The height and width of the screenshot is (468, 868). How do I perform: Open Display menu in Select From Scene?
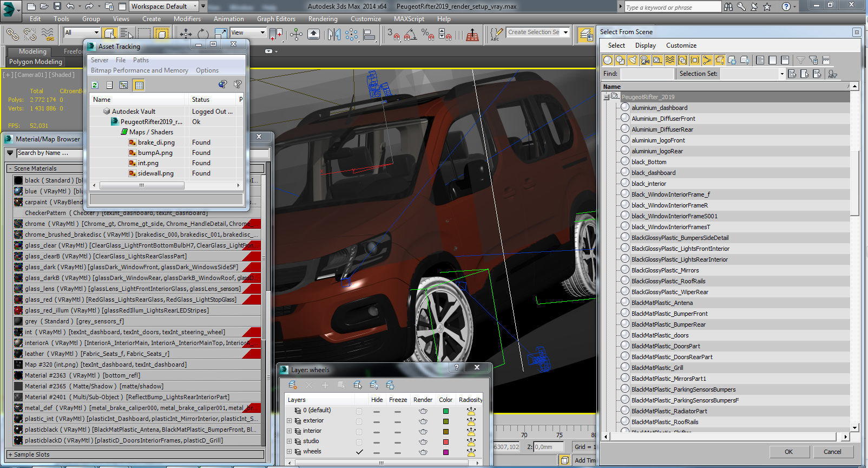[x=645, y=45]
